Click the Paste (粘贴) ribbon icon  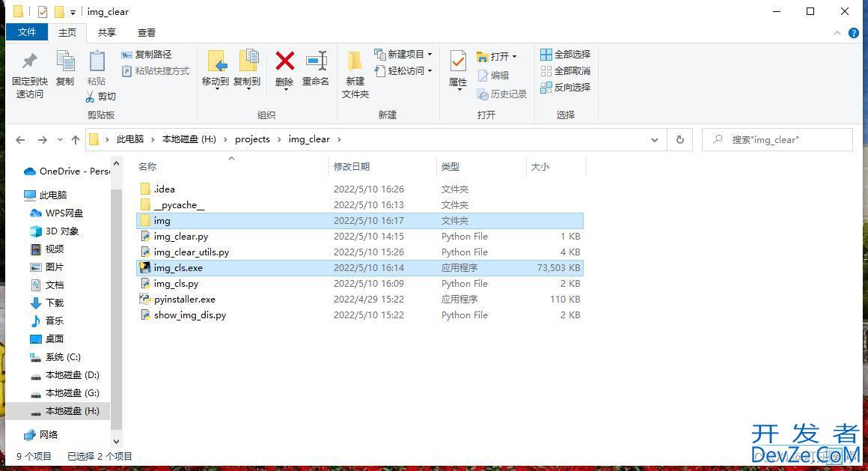(97, 61)
